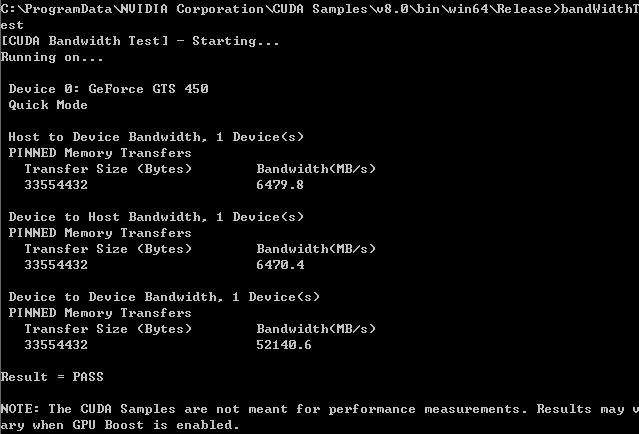Click the Device to Host Bandwidth heading

[x=156, y=217]
